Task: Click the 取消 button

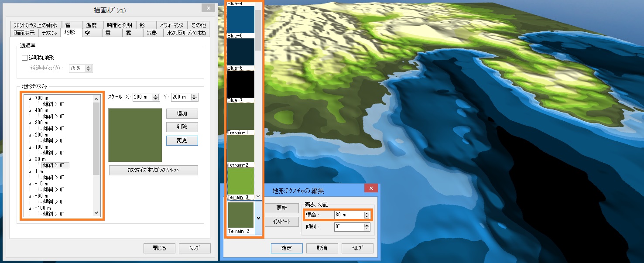Action: (322, 248)
